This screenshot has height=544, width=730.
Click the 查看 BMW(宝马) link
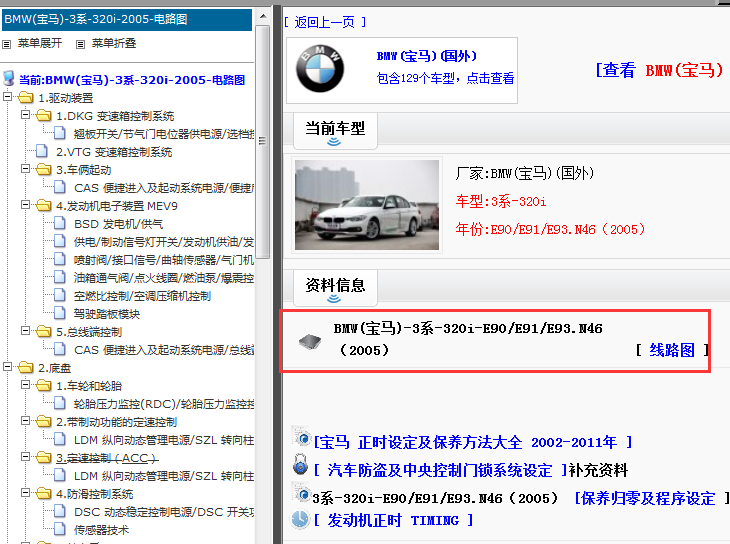[660, 70]
